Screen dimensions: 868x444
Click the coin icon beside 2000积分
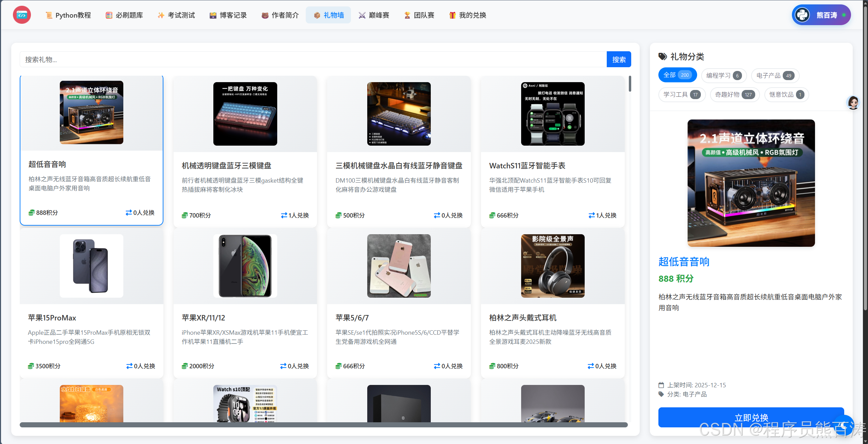185,366
